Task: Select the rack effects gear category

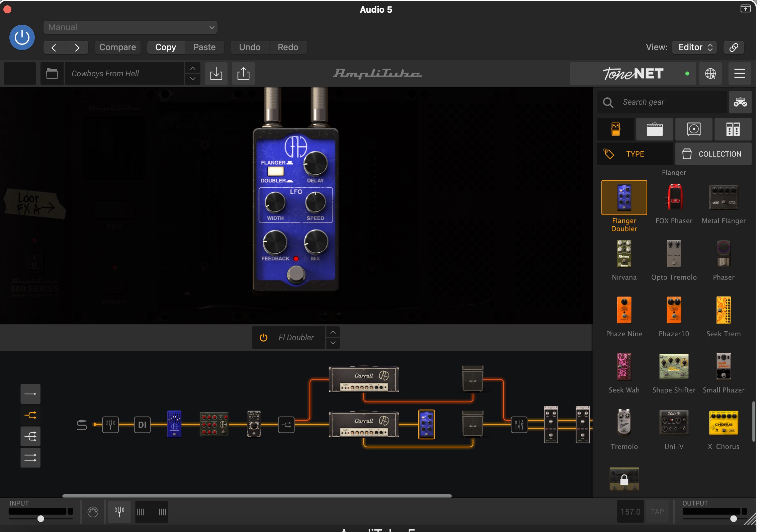Action: [733, 129]
